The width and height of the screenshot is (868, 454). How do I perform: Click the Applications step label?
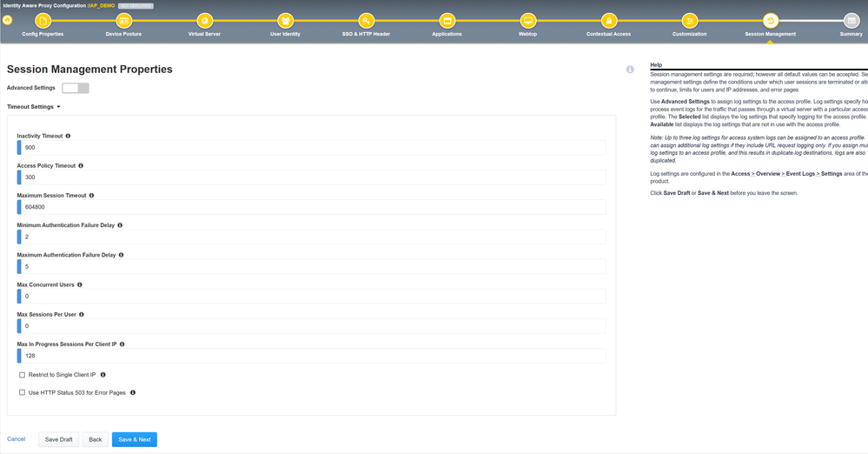447,34
